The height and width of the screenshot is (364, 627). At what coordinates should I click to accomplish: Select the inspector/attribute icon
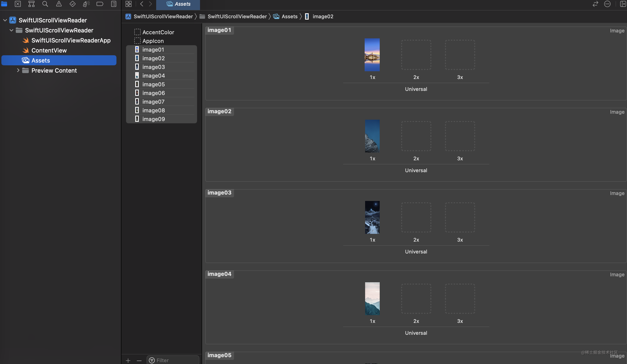pos(623,4)
